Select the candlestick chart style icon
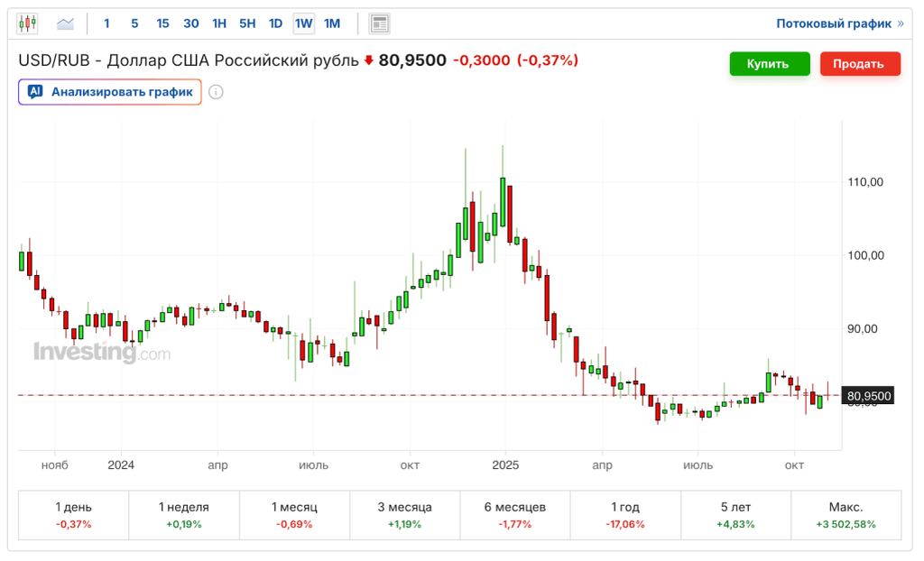Viewport: 924px width, 561px height. pyautogui.click(x=26, y=23)
